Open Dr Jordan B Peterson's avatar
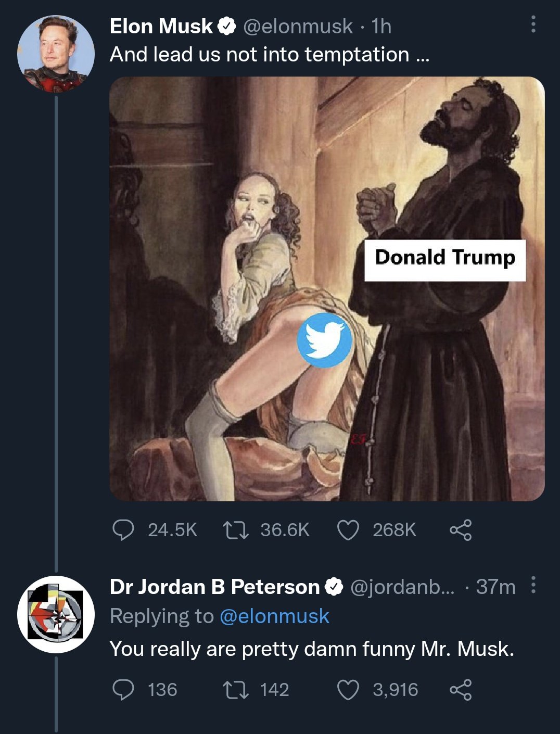The width and height of the screenshot is (560, 734). point(56,614)
